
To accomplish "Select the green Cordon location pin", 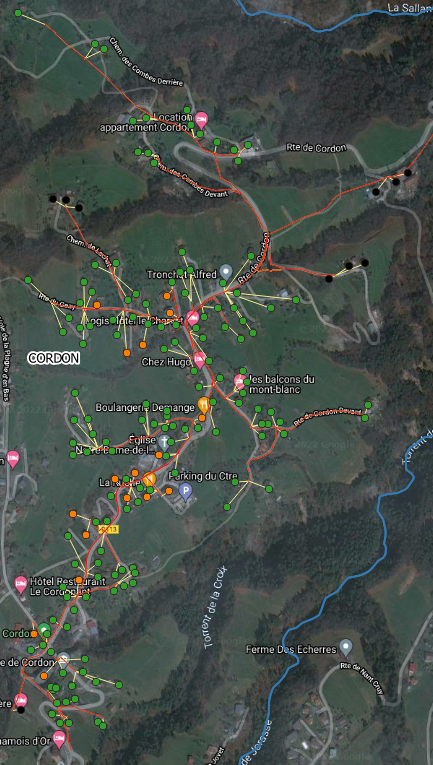I will point(44,629).
